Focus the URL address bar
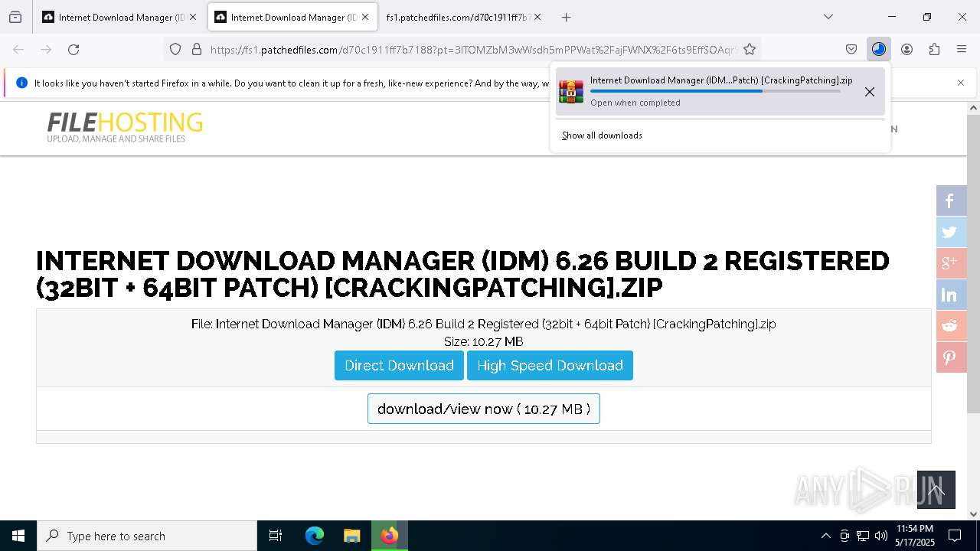 [x=473, y=49]
